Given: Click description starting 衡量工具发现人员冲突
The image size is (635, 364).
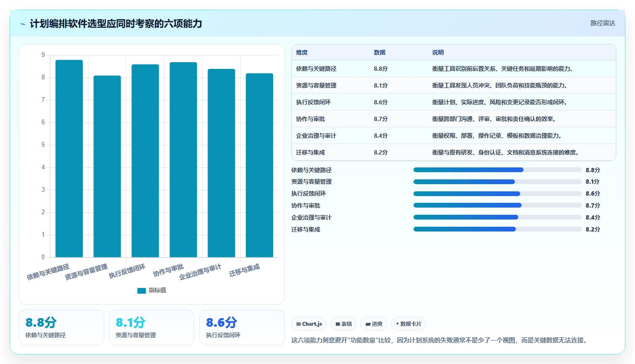Looking at the screenshot, I should click(x=500, y=86).
